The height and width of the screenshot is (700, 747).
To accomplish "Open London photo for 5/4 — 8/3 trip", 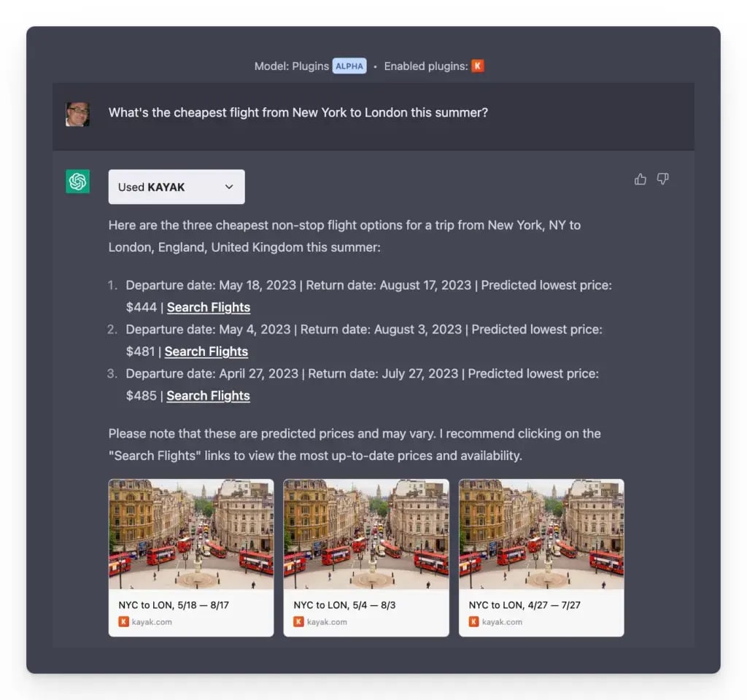I will point(366,534).
